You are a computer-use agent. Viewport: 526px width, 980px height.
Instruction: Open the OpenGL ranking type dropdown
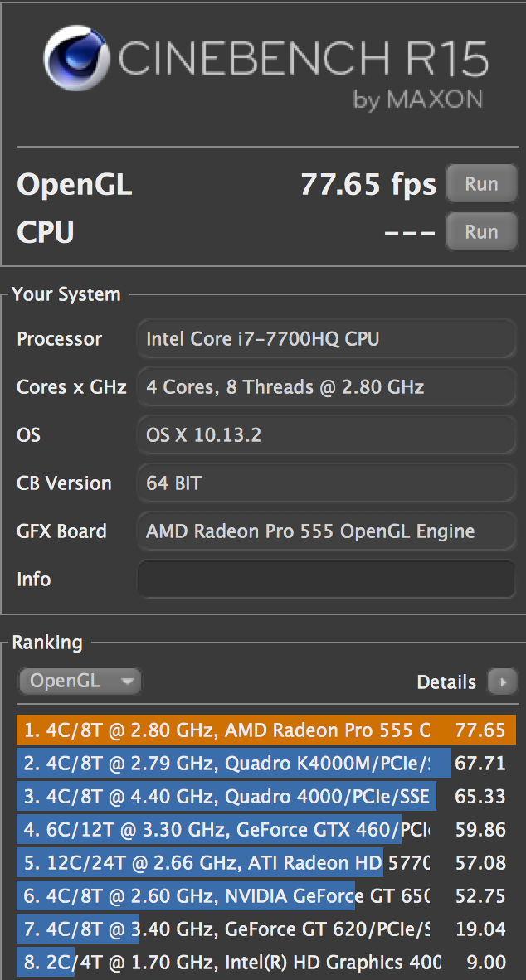[80, 682]
